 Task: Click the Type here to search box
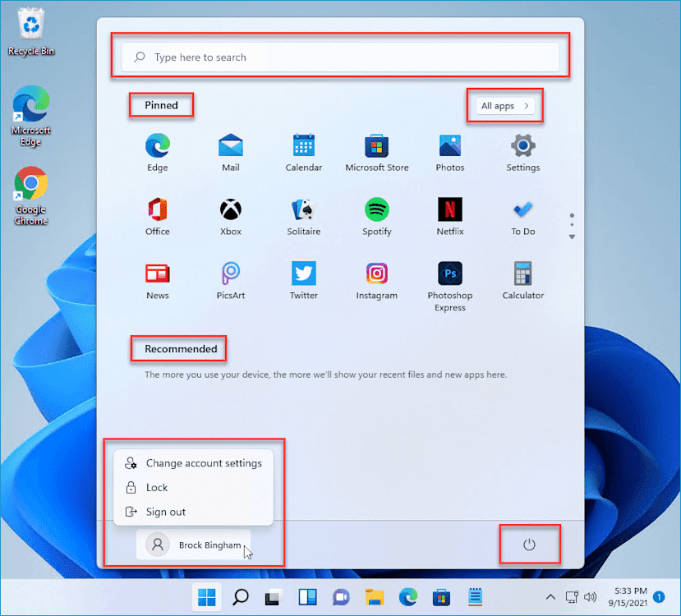click(340, 57)
